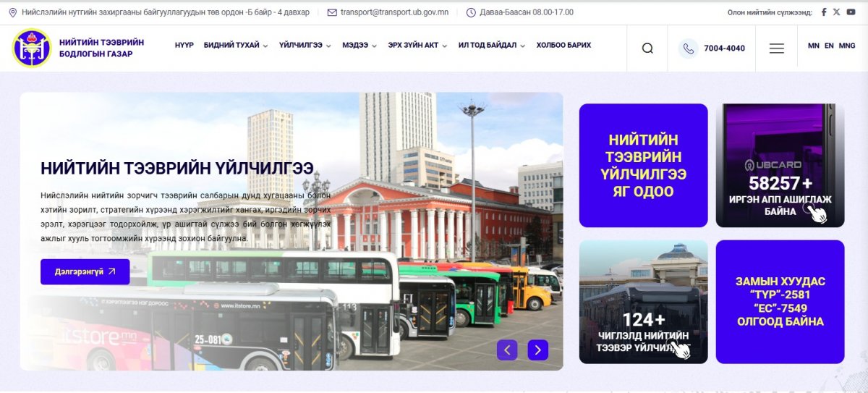The width and height of the screenshot is (868, 393).
Task: Open the ХОЛБОО БАРИХ menu item
Action: tap(563, 45)
